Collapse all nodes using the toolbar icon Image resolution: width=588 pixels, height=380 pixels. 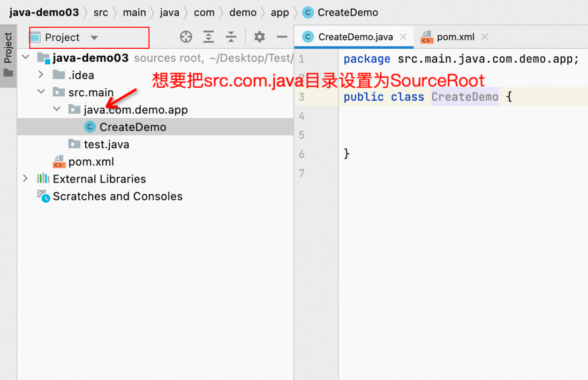[x=231, y=36]
